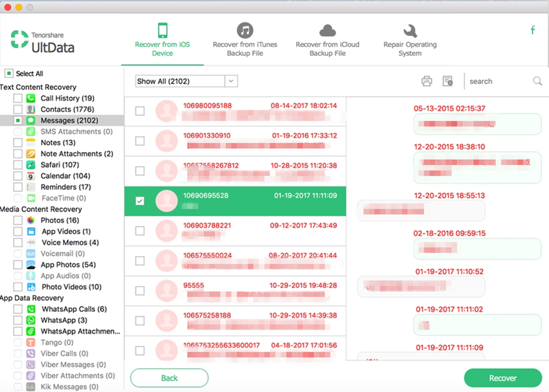This screenshot has width=549, height=392.
Task: Click the WhatsApp icon
Action: (31, 320)
